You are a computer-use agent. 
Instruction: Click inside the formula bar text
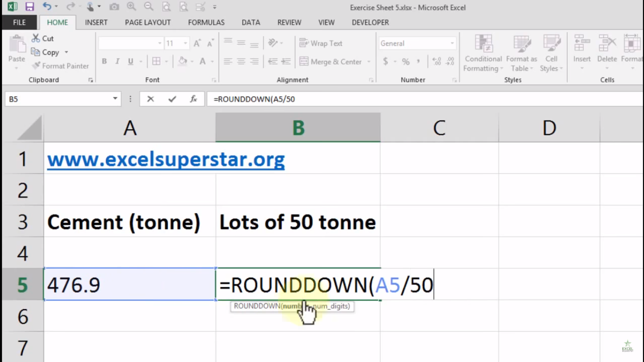tap(255, 99)
